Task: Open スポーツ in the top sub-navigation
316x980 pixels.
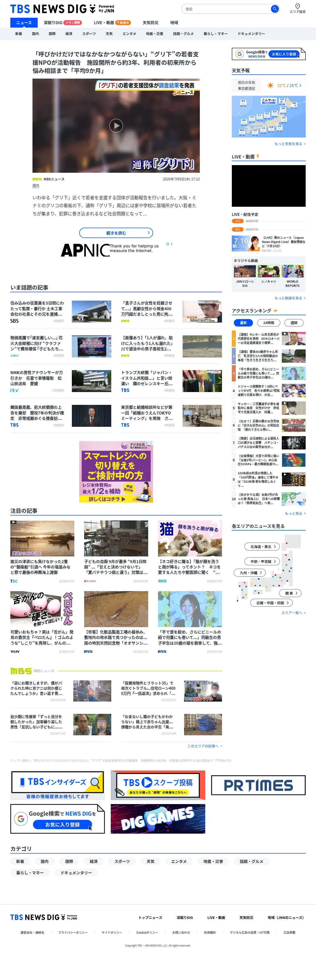Action: 89,34
